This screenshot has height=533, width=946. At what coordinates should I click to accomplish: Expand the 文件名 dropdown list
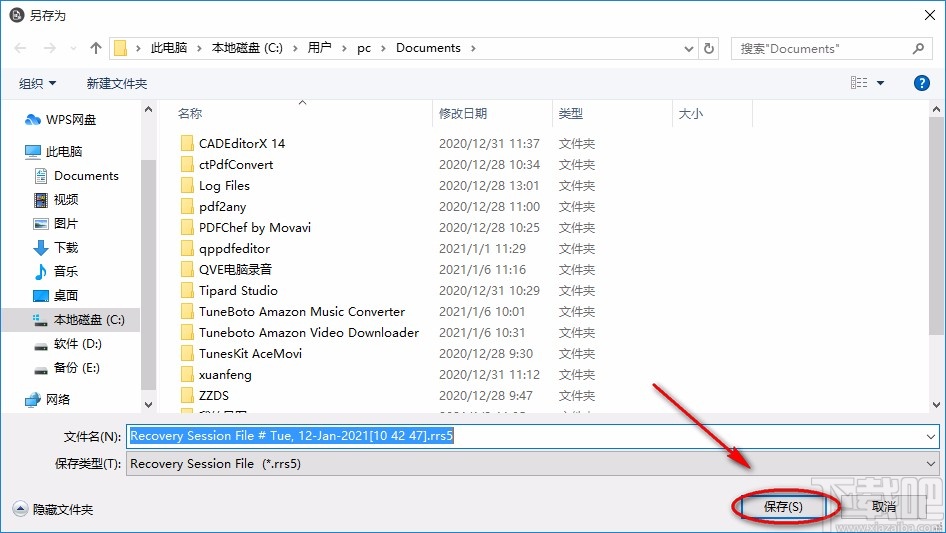(x=930, y=436)
